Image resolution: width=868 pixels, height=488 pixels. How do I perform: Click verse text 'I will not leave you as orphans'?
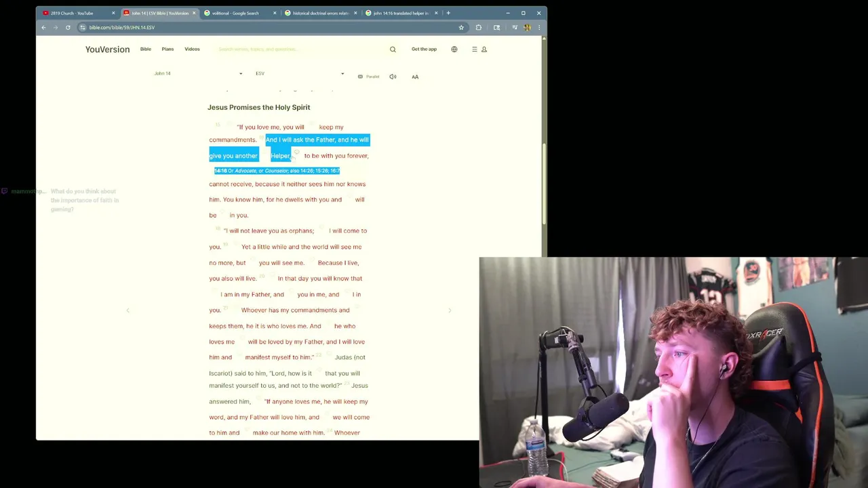pos(269,231)
